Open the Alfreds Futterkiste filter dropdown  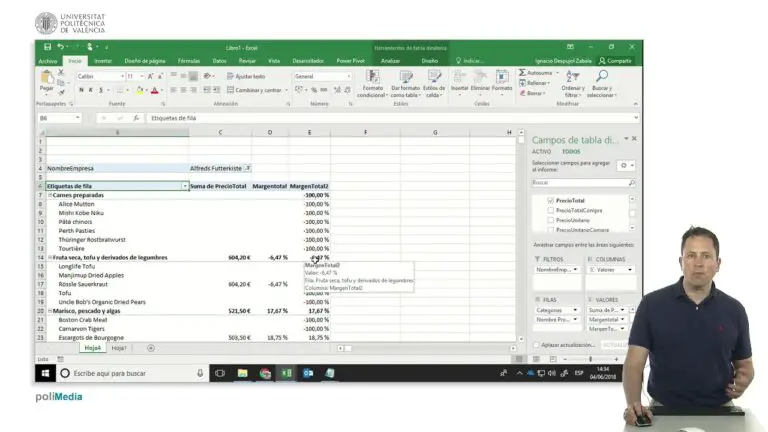pyautogui.click(x=248, y=168)
